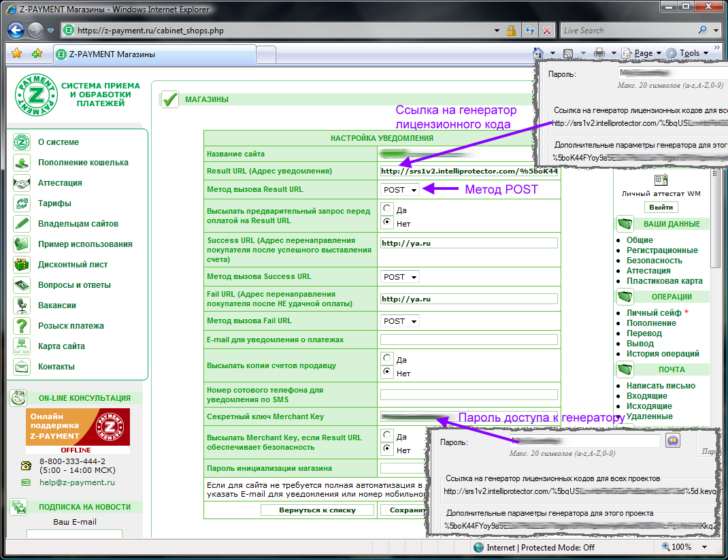The image size is (728, 560).
Task: Click the icon beside Пример использования
Action: 22,244
